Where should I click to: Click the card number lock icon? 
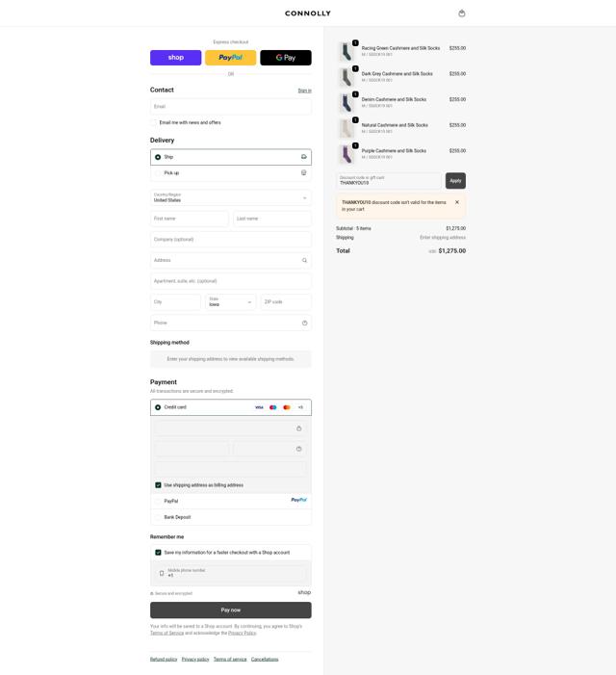pyautogui.click(x=299, y=428)
